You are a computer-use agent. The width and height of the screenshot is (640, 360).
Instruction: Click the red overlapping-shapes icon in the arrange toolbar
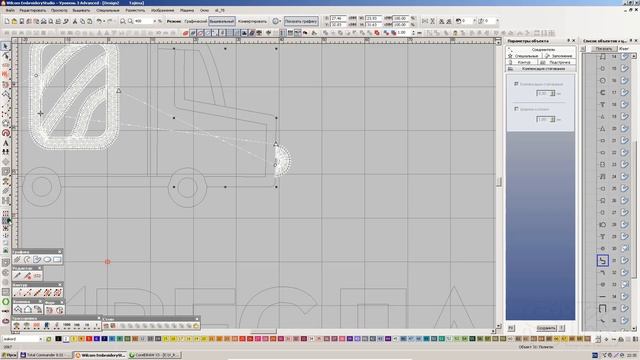point(377,33)
